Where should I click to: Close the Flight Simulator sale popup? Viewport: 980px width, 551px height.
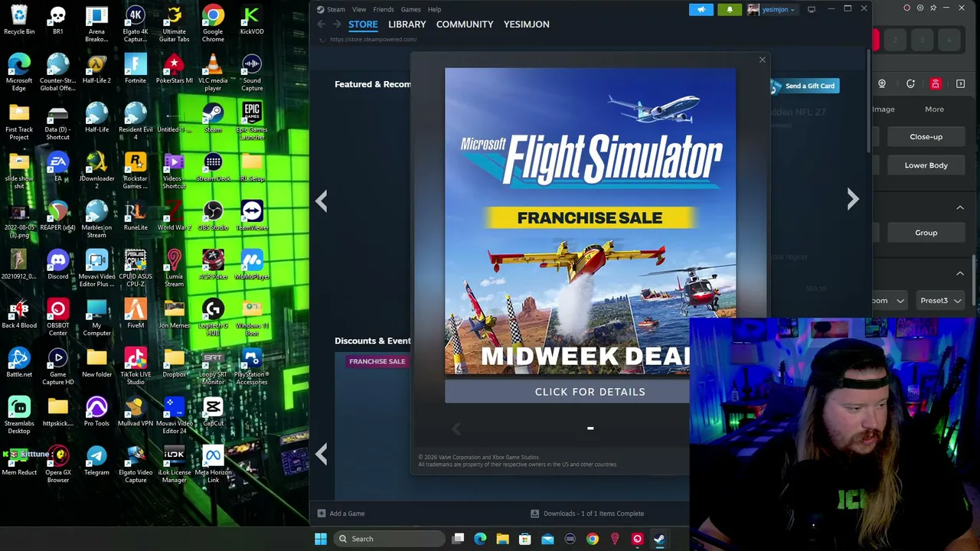coord(762,60)
